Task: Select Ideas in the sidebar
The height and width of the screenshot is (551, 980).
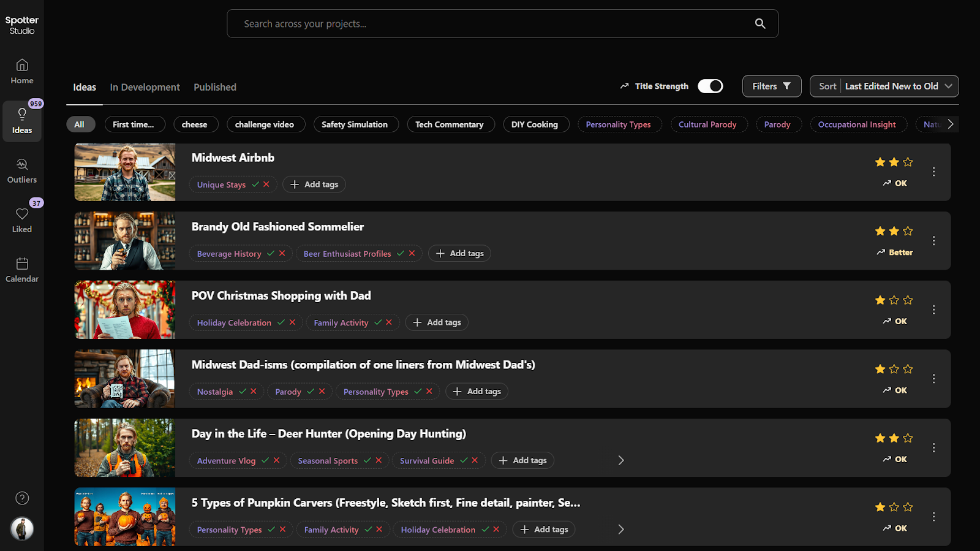Action: [22, 121]
